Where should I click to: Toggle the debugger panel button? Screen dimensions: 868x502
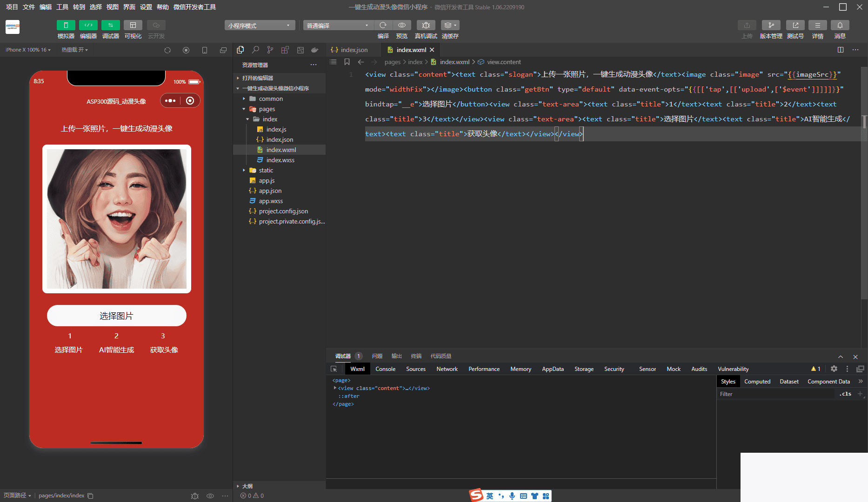pyautogui.click(x=111, y=25)
